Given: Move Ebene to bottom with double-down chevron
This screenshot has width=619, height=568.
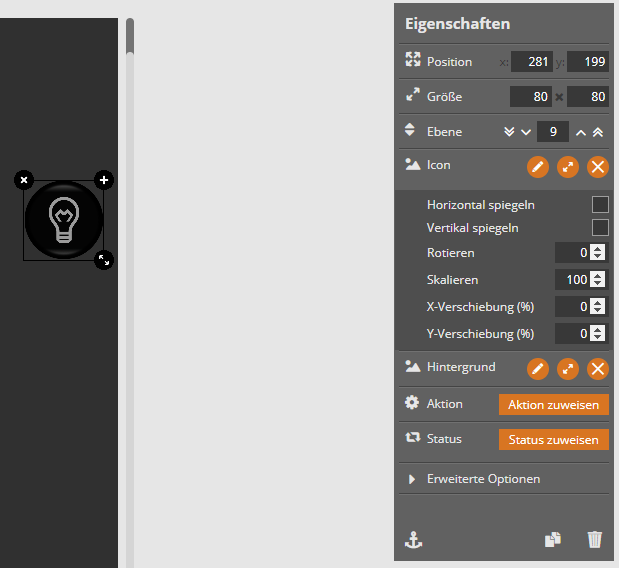Looking at the screenshot, I should click(508, 132).
